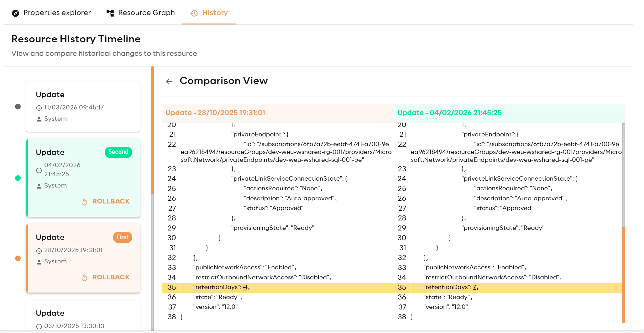Select the highlighted retentionDays diff line
The image size is (644, 333).
pyautogui.click(x=313, y=287)
